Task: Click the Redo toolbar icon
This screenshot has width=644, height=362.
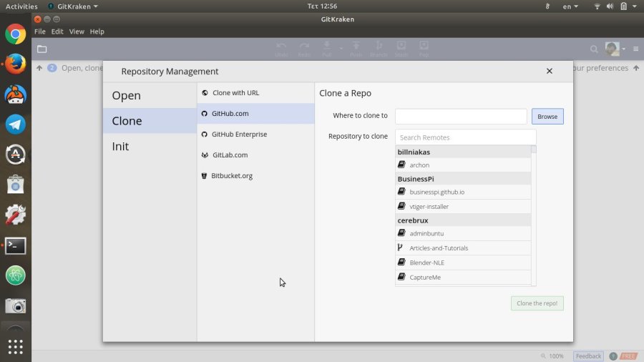Action: coord(304,49)
